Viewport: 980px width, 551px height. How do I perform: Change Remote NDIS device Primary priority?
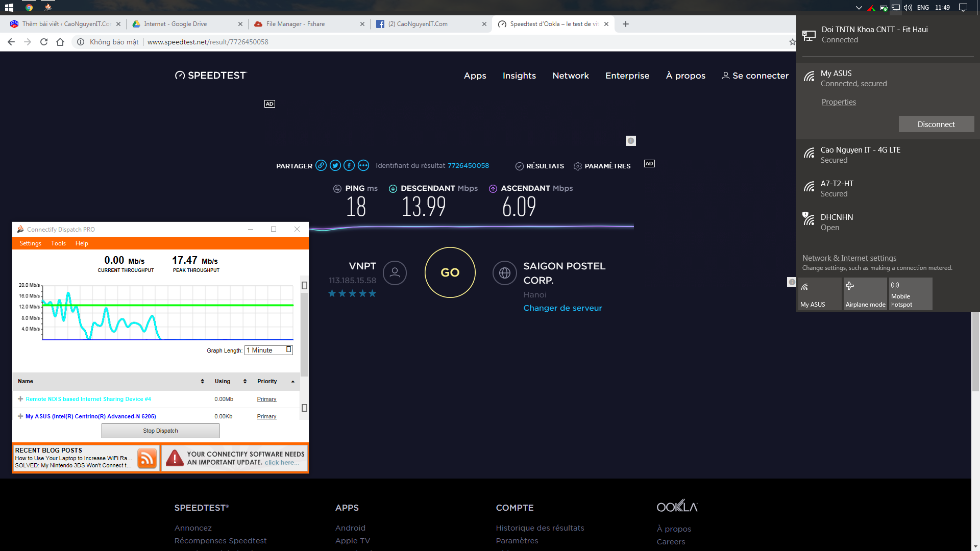[266, 399]
